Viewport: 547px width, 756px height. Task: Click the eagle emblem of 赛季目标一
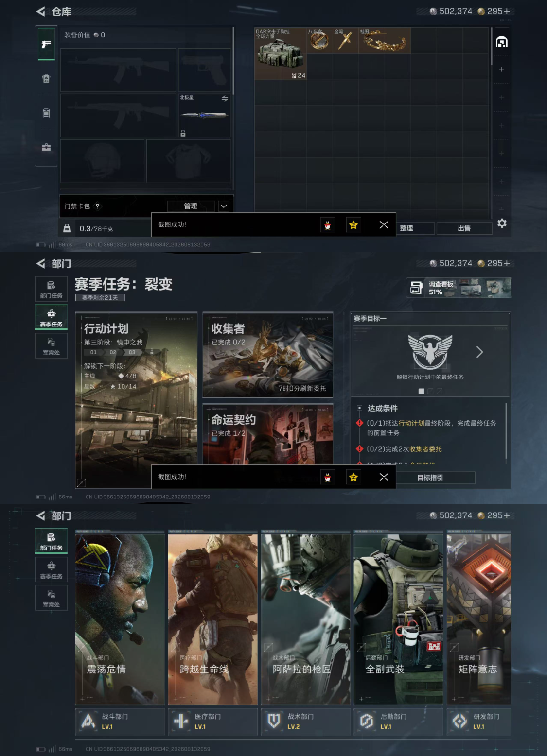pyautogui.click(x=430, y=352)
